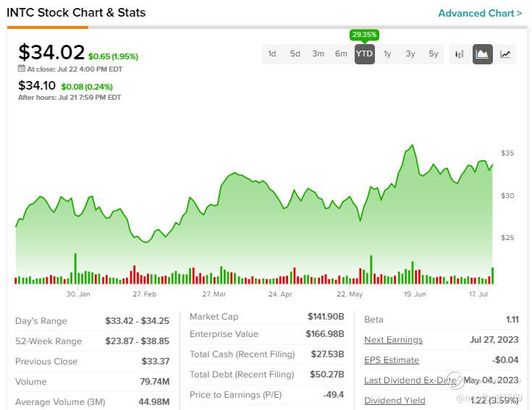Click the $34.10 after hours price
Viewport: 532px width, 410px height.
37,85
